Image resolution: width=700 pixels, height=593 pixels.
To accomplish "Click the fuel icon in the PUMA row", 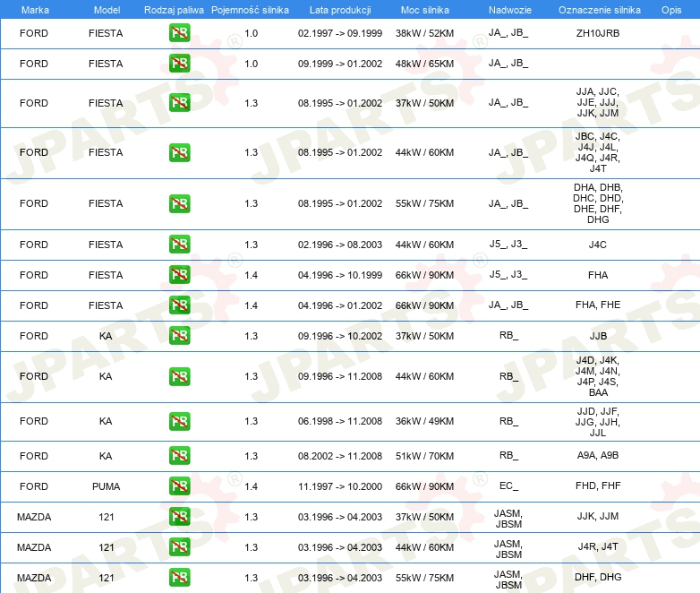I will [x=179, y=486].
